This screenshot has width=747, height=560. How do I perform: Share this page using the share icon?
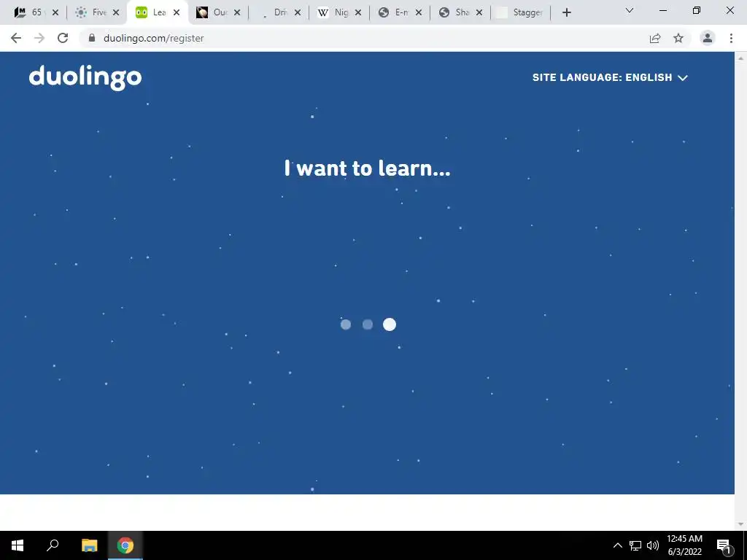[x=655, y=38]
